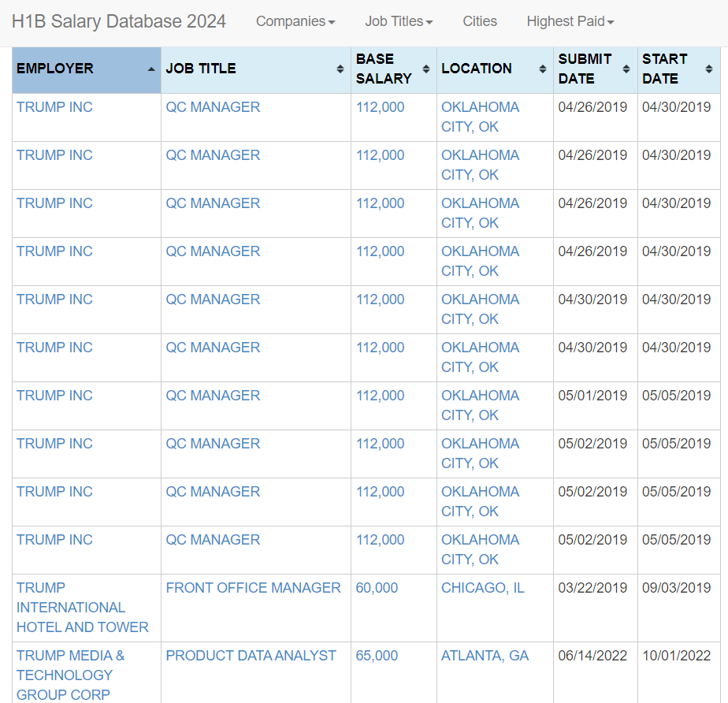Viewport: 728px width, 703px height.
Task: Sort table by Location column
Action: tap(495, 70)
